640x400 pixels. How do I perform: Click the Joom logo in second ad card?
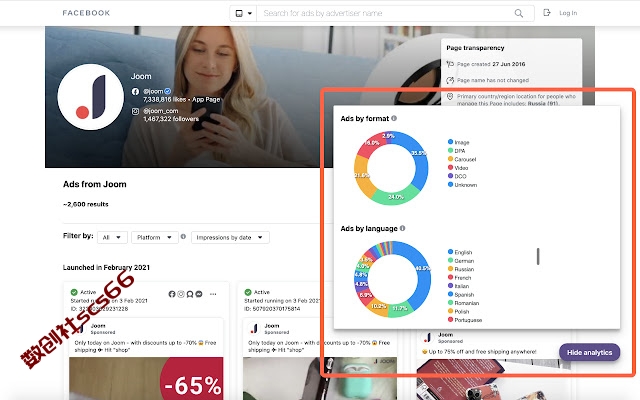(x=255, y=329)
